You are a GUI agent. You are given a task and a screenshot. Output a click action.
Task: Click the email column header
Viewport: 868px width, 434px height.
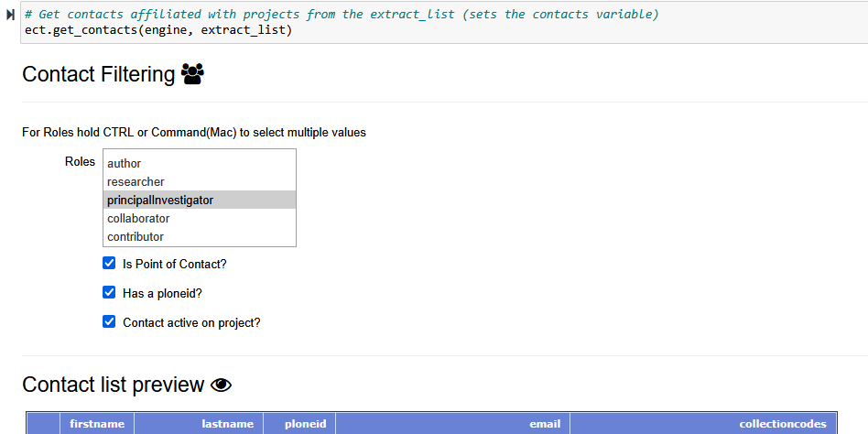(x=544, y=424)
